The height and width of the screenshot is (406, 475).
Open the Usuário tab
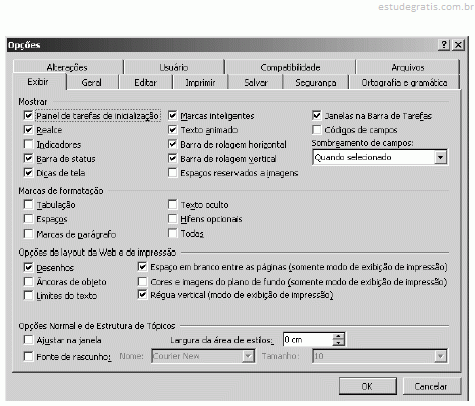[174, 67]
